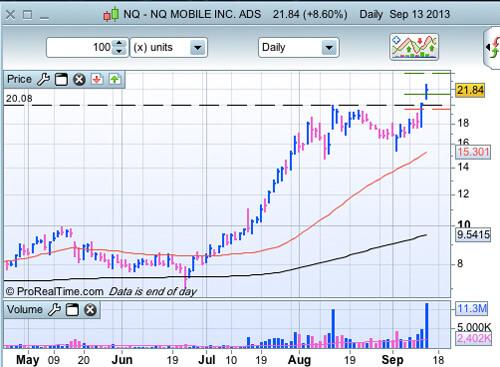Decrease units value with down stepper
Screen dimensions: 500x367
[x=119, y=51]
